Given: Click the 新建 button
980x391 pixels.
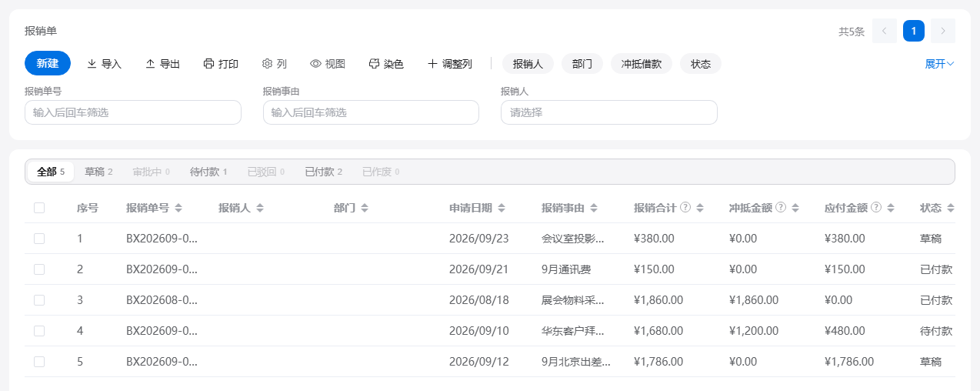Looking at the screenshot, I should tap(48, 63).
